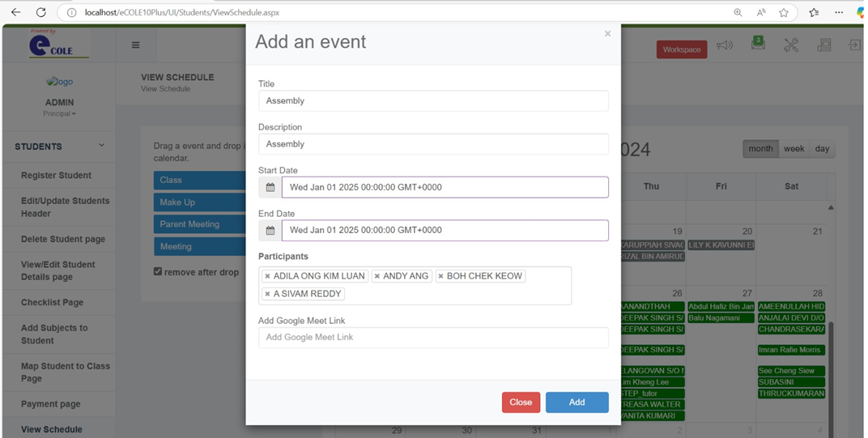Switch calendar to month view
Image resolution: width=868 pixels, height=438 pixels.
(x=760, y=149)
